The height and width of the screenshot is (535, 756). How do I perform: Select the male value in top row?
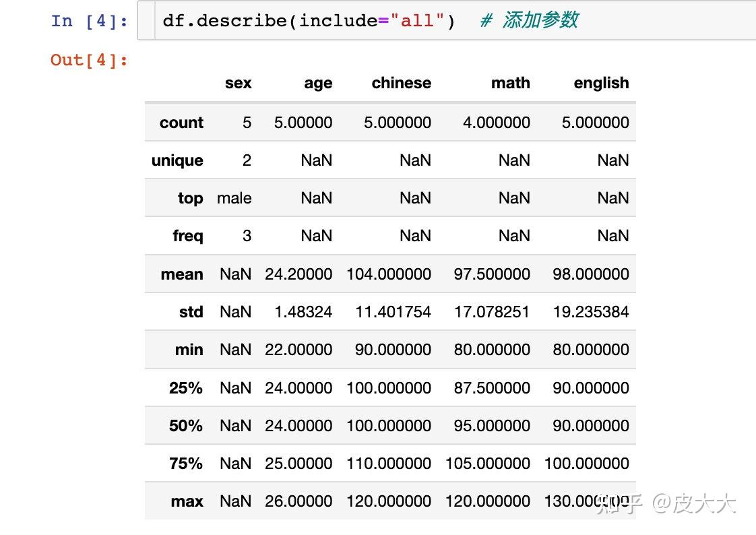(234, 197)
